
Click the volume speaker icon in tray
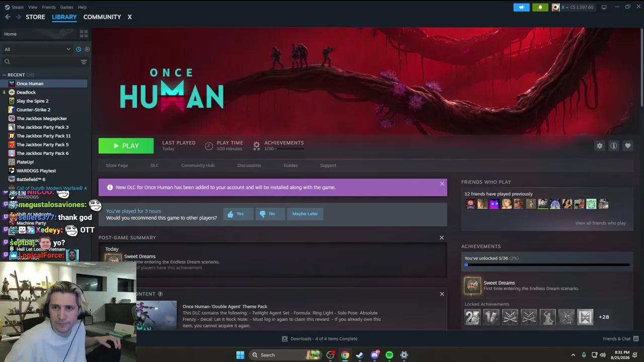pos(603,355)
